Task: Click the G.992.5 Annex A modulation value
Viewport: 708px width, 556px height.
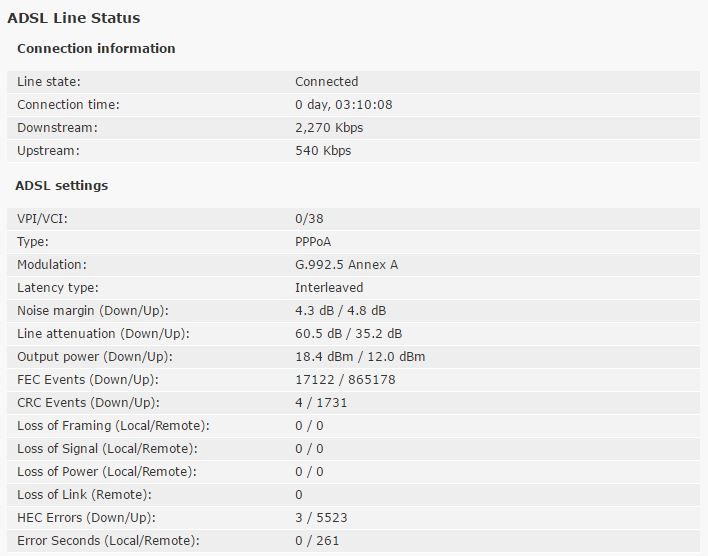Action: 346,265
